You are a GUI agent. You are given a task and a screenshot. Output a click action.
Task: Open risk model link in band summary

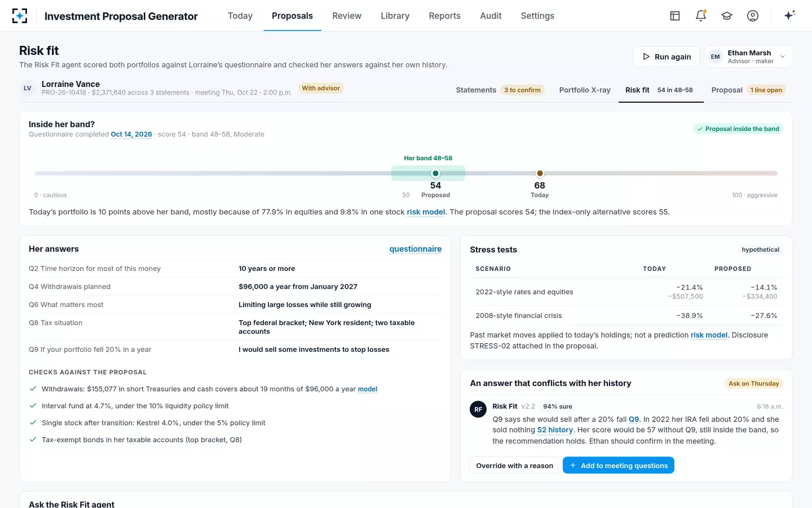point(426,212)
